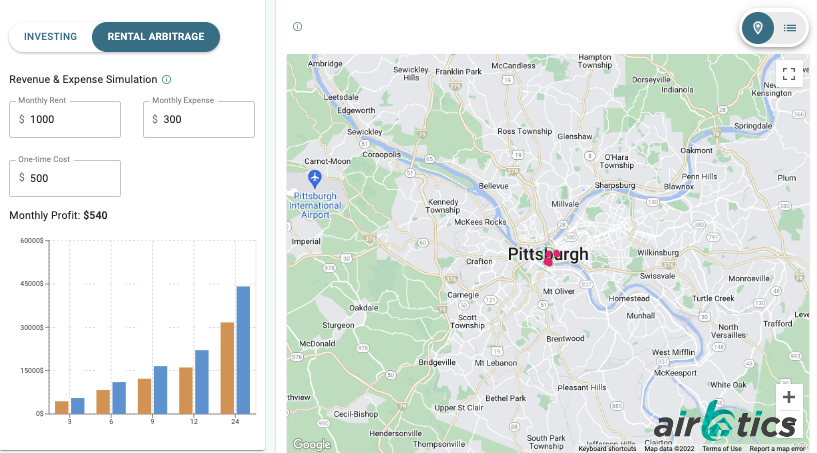Click the orange 12-month chart bar
The width and height of the screenshot is (817, 453).
tap(186, 390)
